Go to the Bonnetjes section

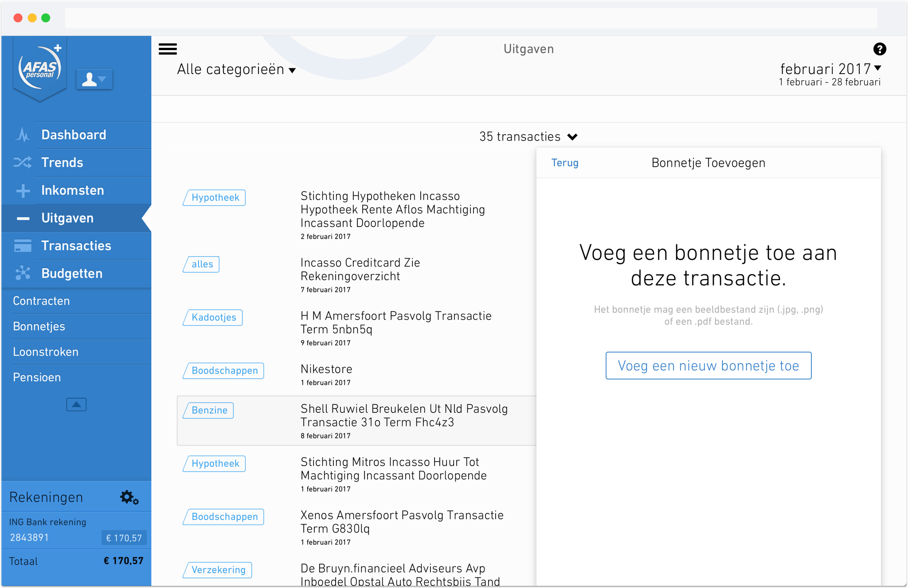pyautogui.click(x=39, y=326)
